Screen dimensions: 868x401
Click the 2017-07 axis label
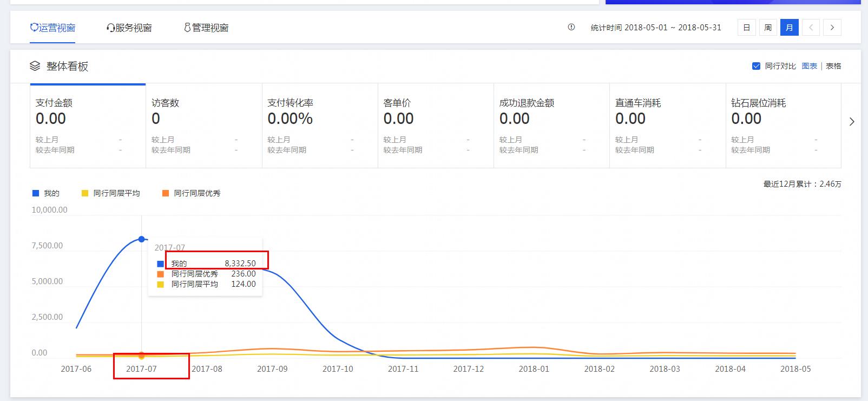click(x=142, y=369)
